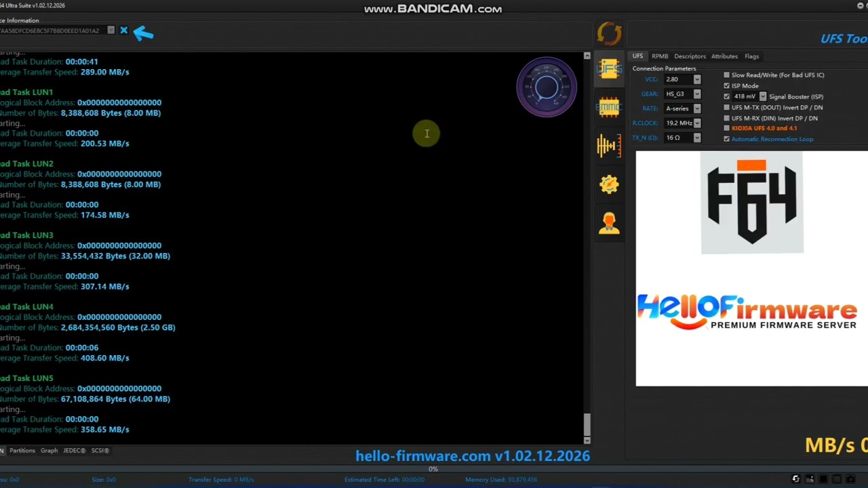
Task: Expand the device ID dropdown arrow
Action: click(111, 30)
